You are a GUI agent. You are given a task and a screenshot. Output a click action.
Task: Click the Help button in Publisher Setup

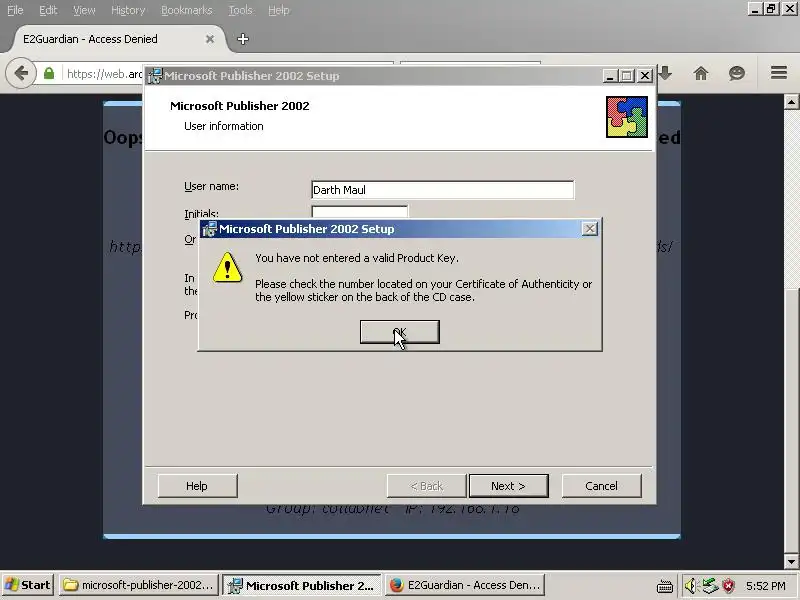pyautogui.click(x=197, y=486)
